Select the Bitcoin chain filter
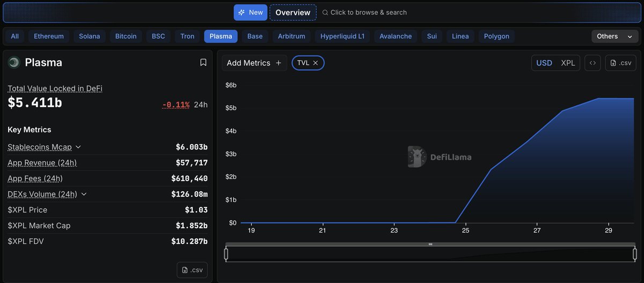The width and height of the screenshot is (644, 283). click(x=126, y=36)
